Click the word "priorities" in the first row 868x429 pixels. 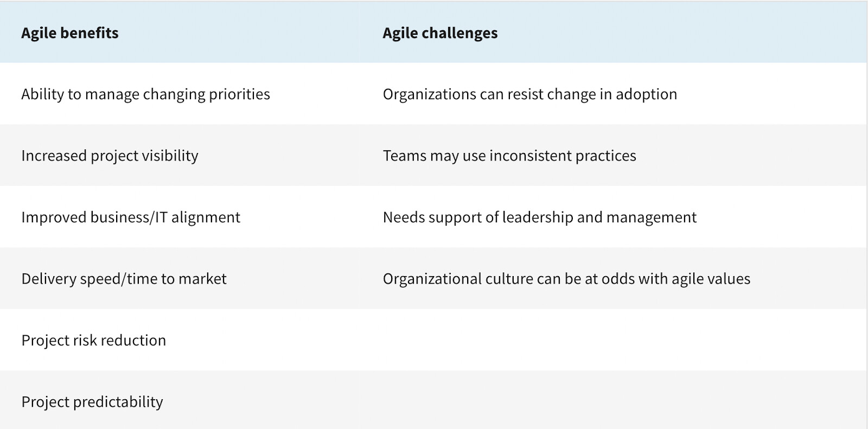pos(239,94)
